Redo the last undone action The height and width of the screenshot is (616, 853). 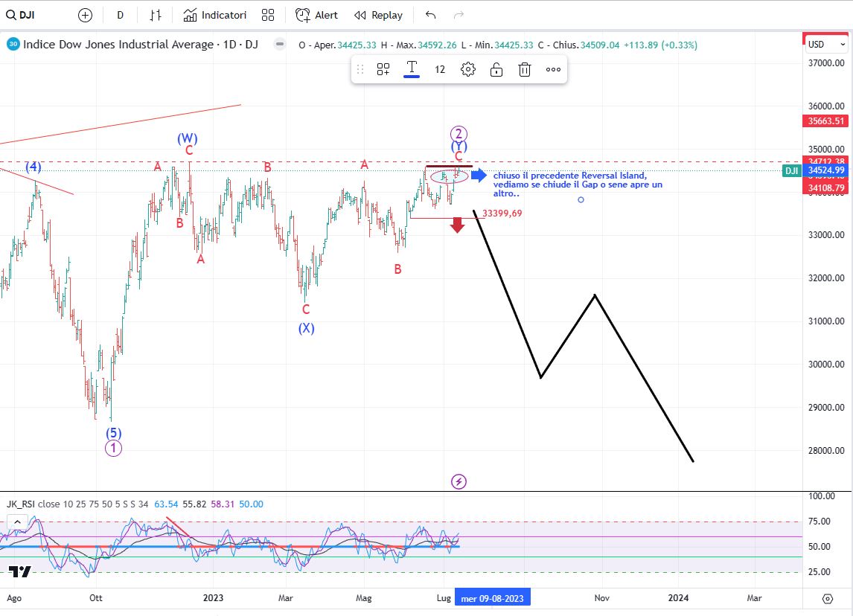459,15
